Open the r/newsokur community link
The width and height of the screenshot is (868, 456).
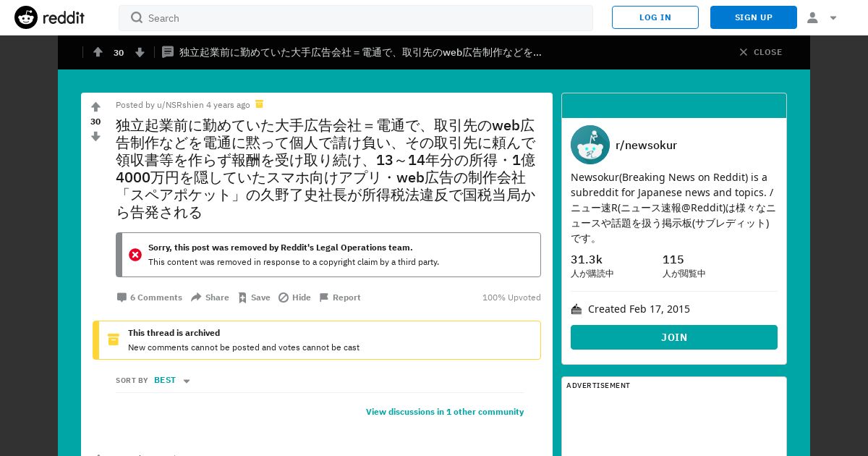[646, 145]
